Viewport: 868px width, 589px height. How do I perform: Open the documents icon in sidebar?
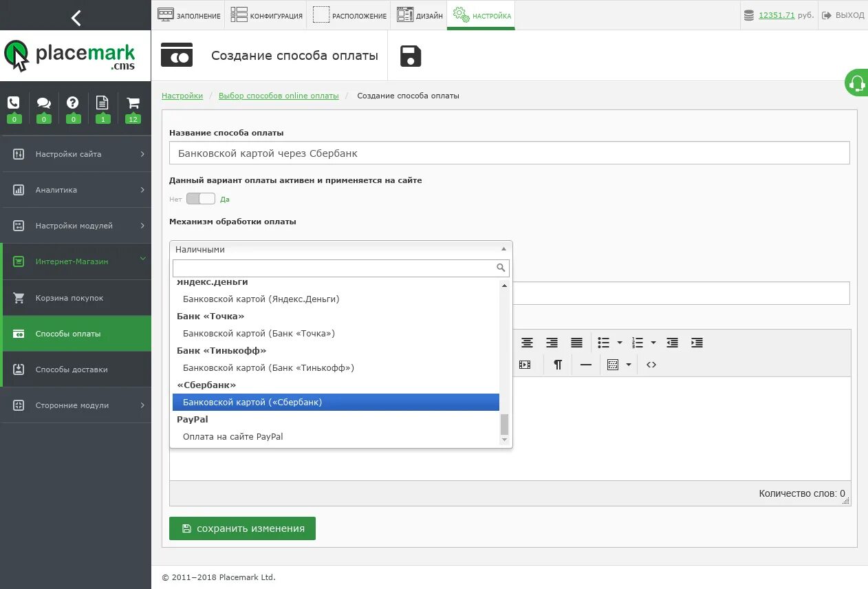click(x=102, y=103)
